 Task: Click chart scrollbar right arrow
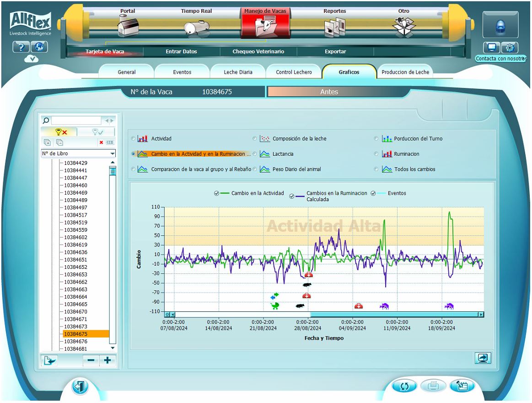(x=481, y=315)
